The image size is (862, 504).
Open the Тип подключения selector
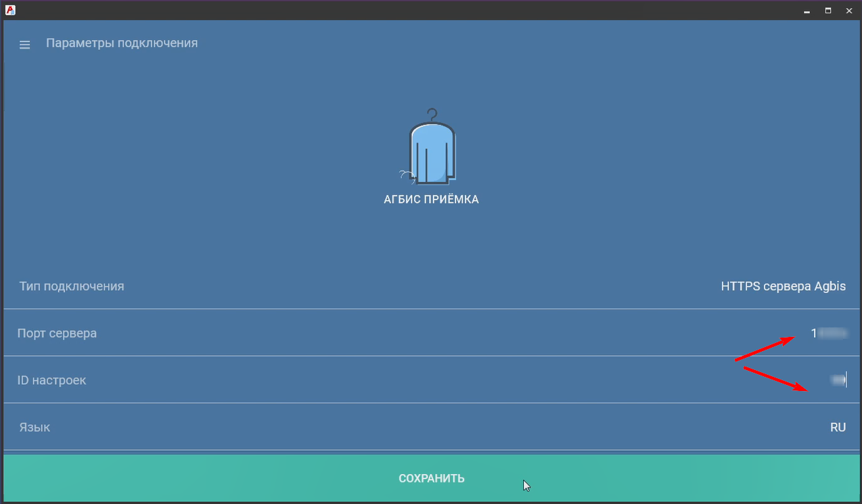coord(431,286)
